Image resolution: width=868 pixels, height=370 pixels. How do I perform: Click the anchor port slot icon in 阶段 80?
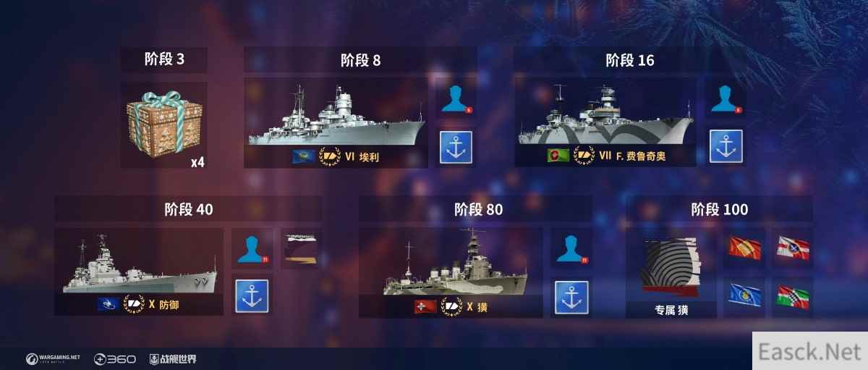pos(571,297)
